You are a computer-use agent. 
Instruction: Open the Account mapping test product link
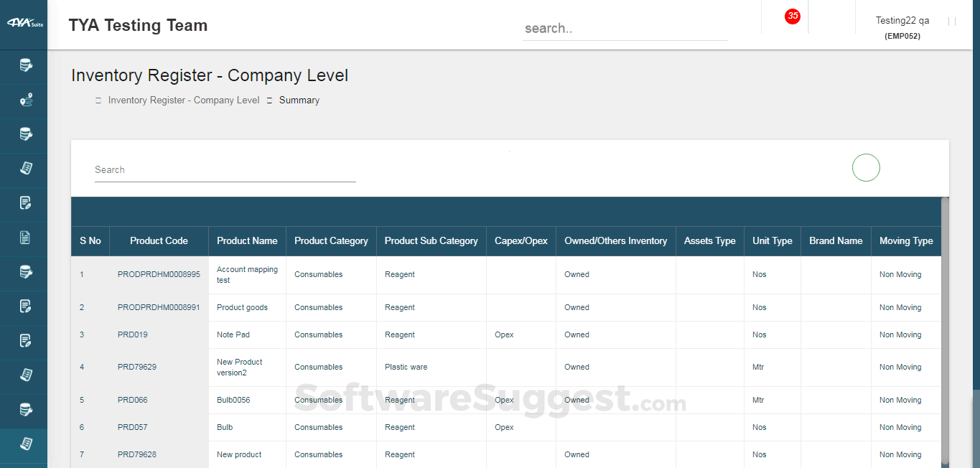coord(247,273)
